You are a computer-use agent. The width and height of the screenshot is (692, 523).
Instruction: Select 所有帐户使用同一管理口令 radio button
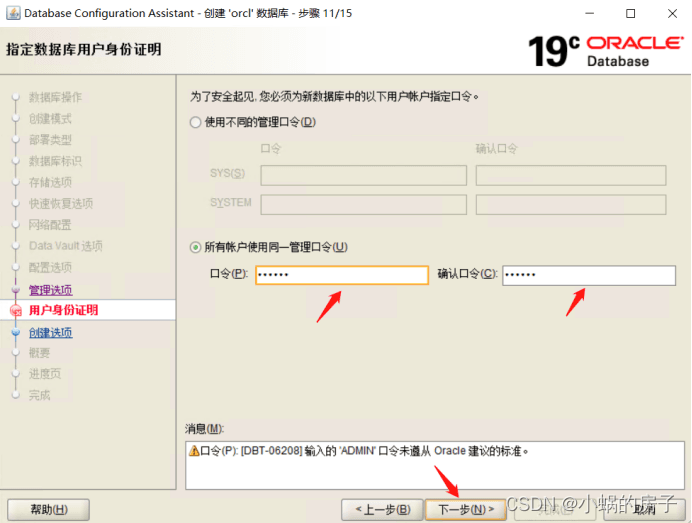195,247
